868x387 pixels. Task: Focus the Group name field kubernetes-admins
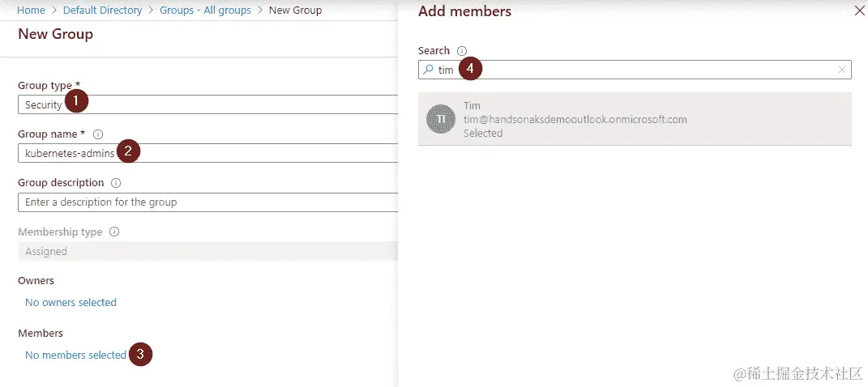(x=207, y=153)
